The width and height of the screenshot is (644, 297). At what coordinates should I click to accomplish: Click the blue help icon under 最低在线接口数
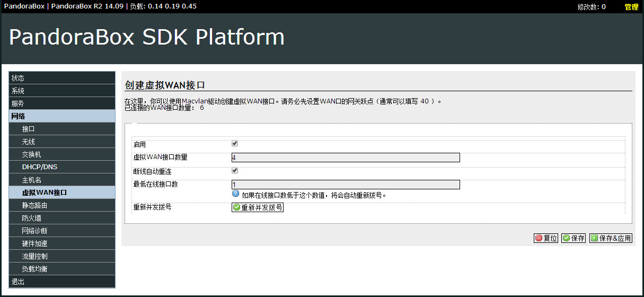(236, 194)
